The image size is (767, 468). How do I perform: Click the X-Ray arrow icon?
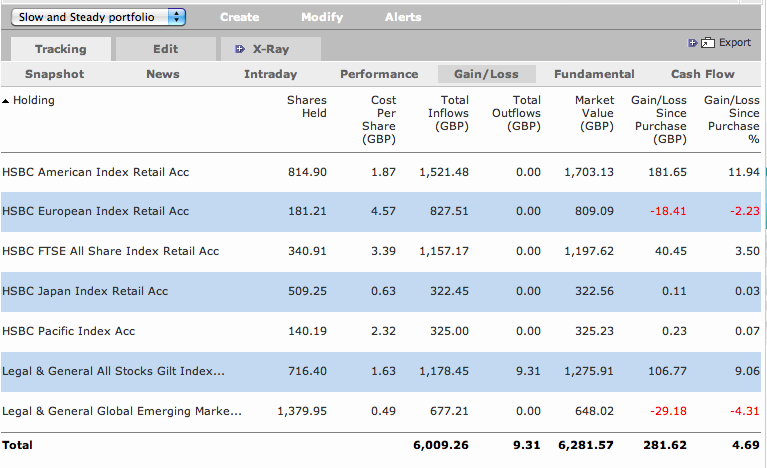(x=240, y=49)
